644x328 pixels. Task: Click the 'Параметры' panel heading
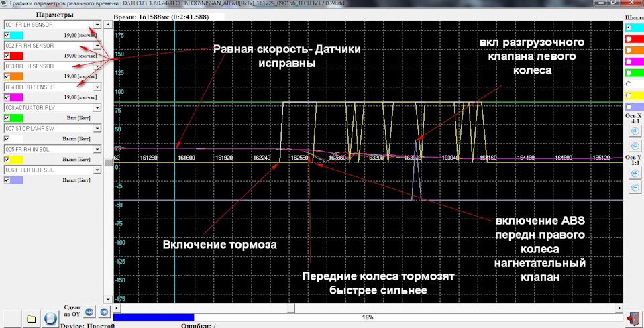(x=54, y=15)
